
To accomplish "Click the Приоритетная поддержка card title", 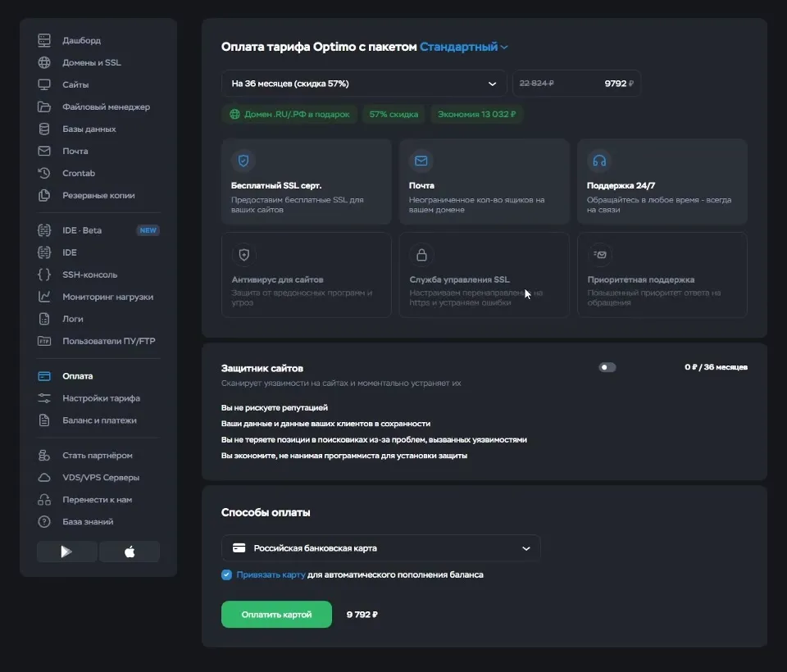I will pos(641,279).
